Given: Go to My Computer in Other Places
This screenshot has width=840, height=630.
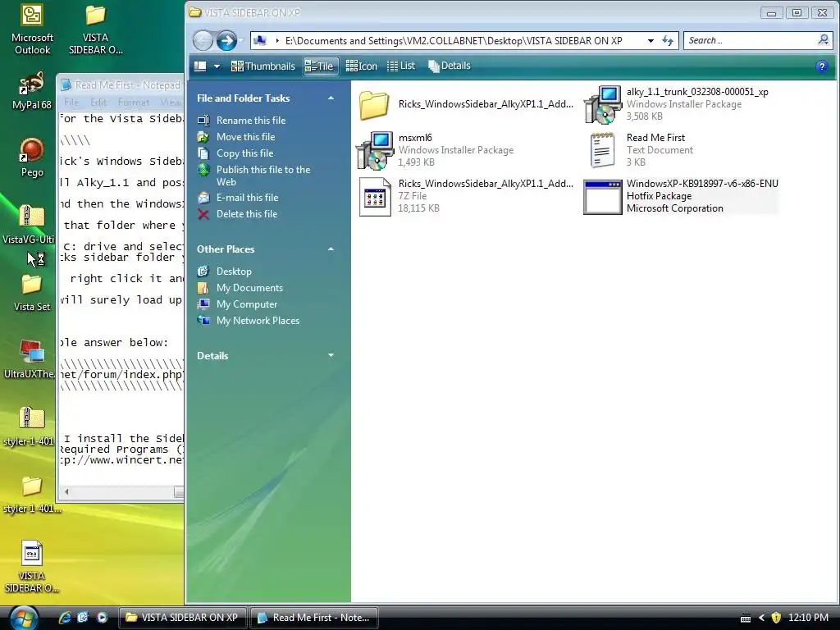Looking at the screenshot, I should click(246, 304).
